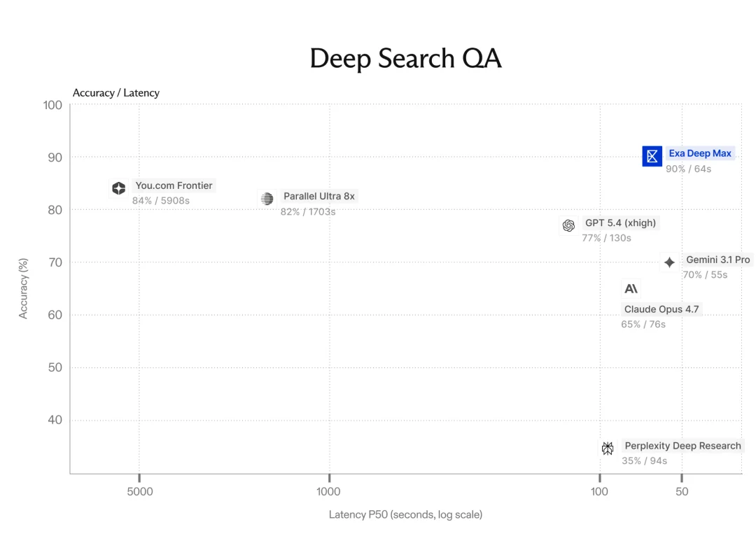Click the 100 x-axis tick label
756x557 pixels.
[599, 491]
